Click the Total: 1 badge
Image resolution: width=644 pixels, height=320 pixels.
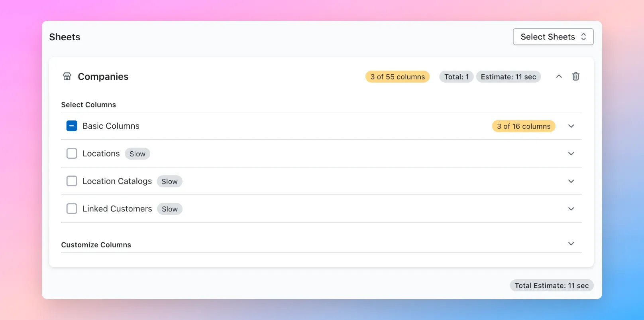click(456, 77)
